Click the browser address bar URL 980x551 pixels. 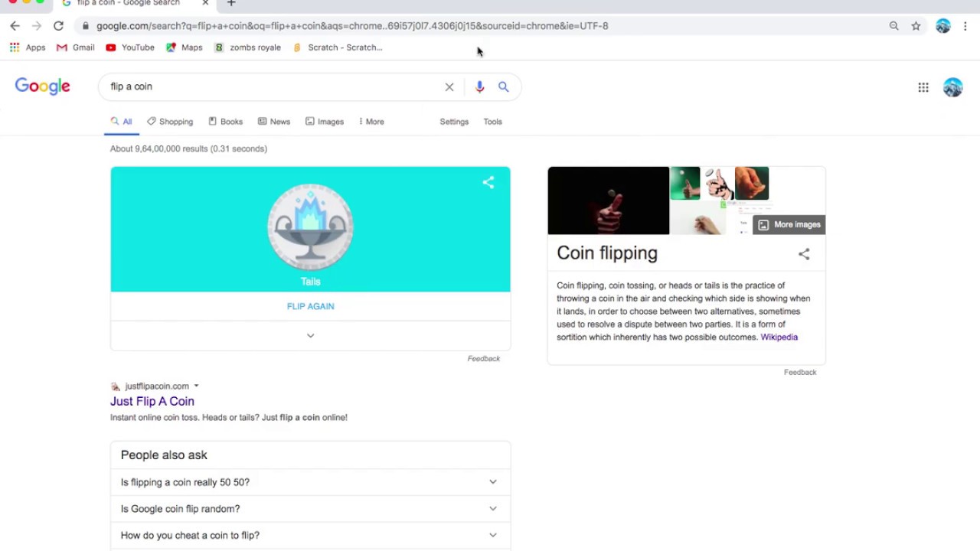coord(352,26)
